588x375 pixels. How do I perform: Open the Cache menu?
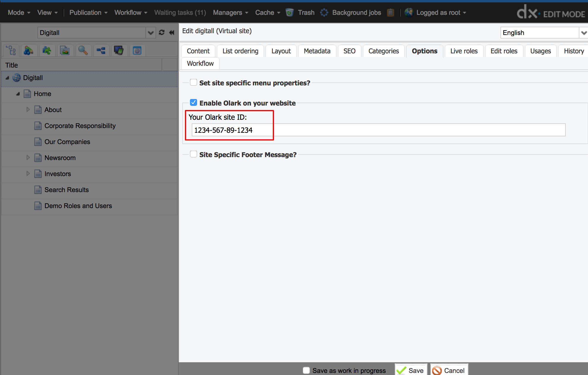[268, 12]
